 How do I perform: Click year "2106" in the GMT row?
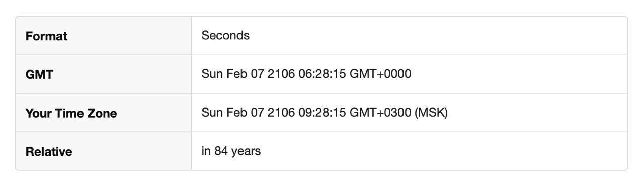point(281,74)
